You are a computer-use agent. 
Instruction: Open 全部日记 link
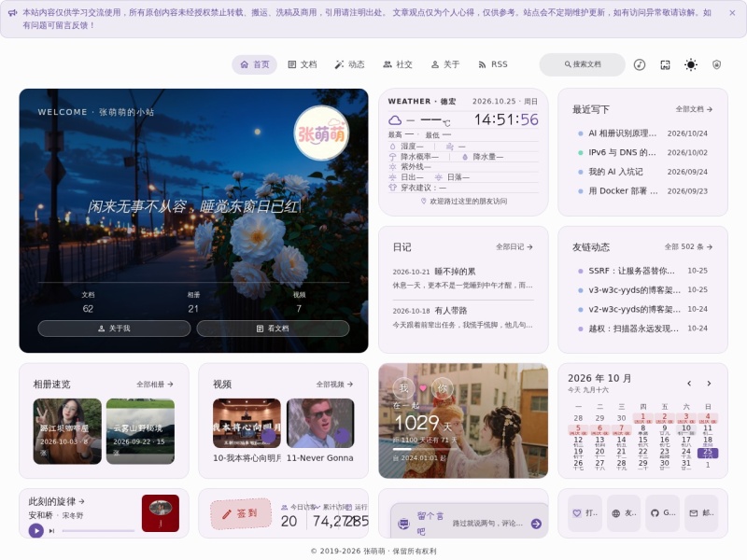tap(514, 246)
